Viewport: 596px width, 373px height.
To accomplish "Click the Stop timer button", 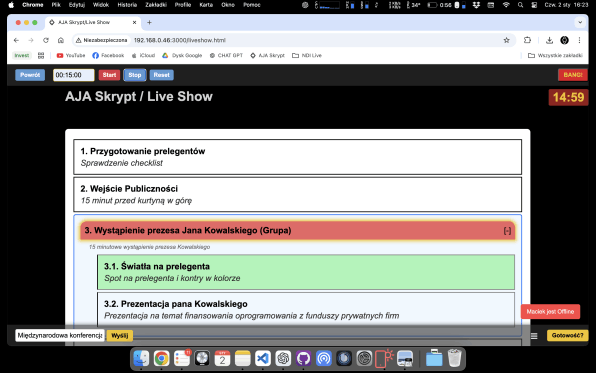I will (x=135, y=75).
